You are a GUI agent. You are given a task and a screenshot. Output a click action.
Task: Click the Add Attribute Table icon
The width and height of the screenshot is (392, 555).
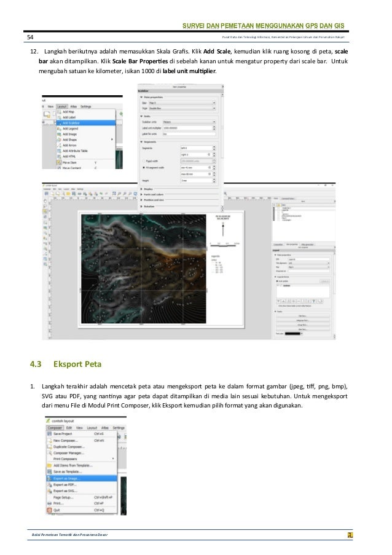pos(59,151)
